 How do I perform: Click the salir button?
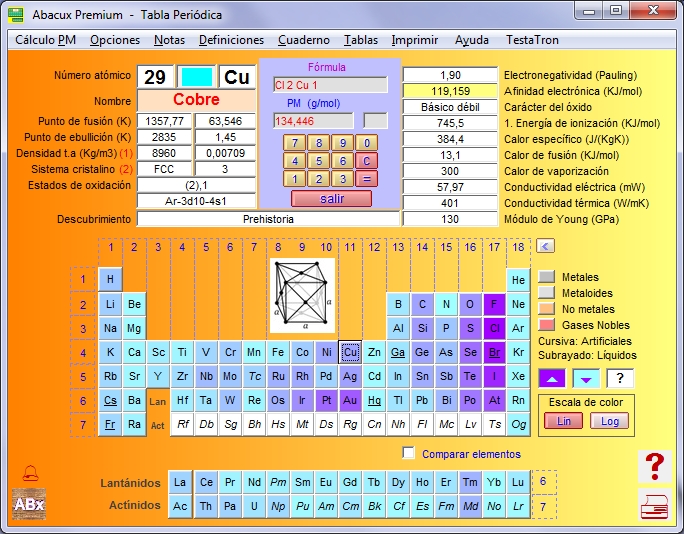[331, 199]
